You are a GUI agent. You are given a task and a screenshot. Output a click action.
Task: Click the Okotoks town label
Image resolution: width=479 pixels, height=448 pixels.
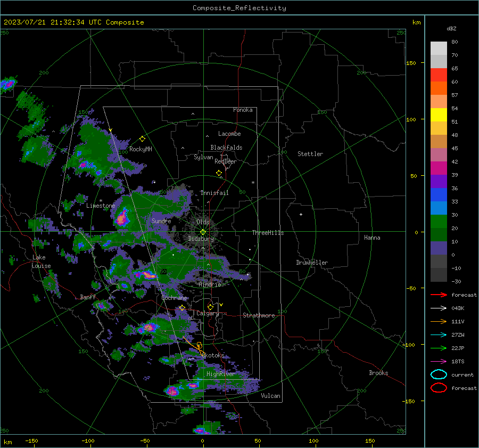[213, 355]
